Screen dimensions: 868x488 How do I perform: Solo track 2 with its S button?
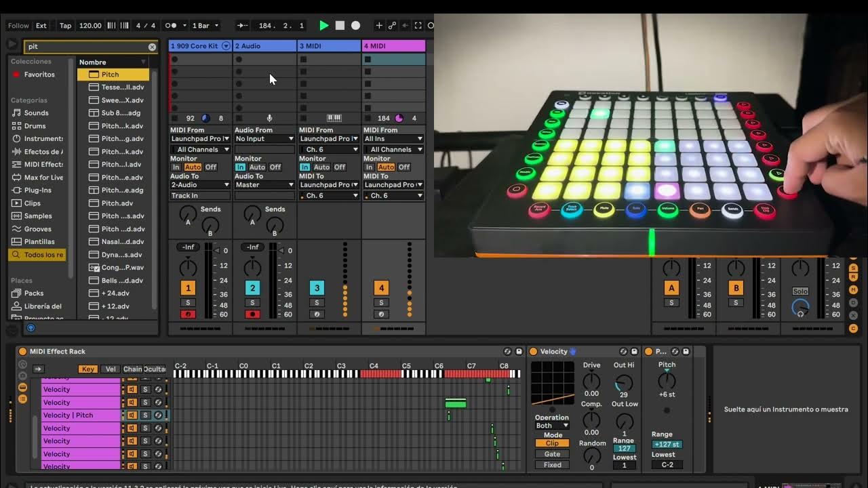(252, 303)
